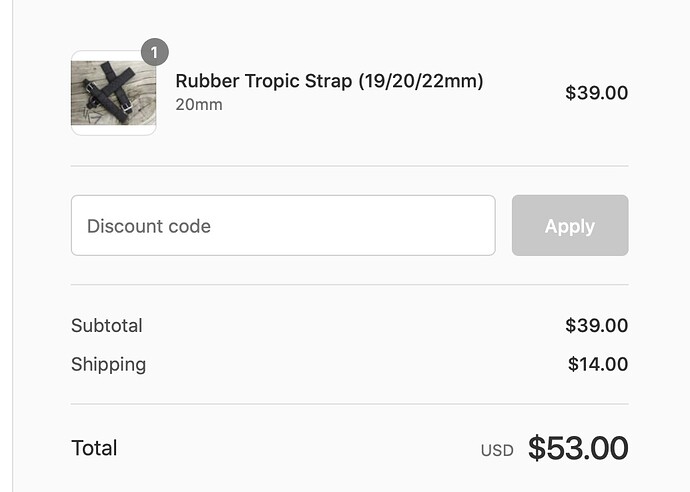Click the watch strap image on wood background
The width and height of the screenshot is (690, 492).
pos(114,93)
